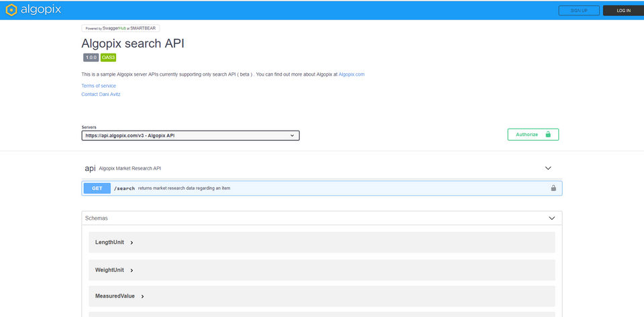Open the Contact Dani Avitz link
644x317 pixels.
point(101,94)
